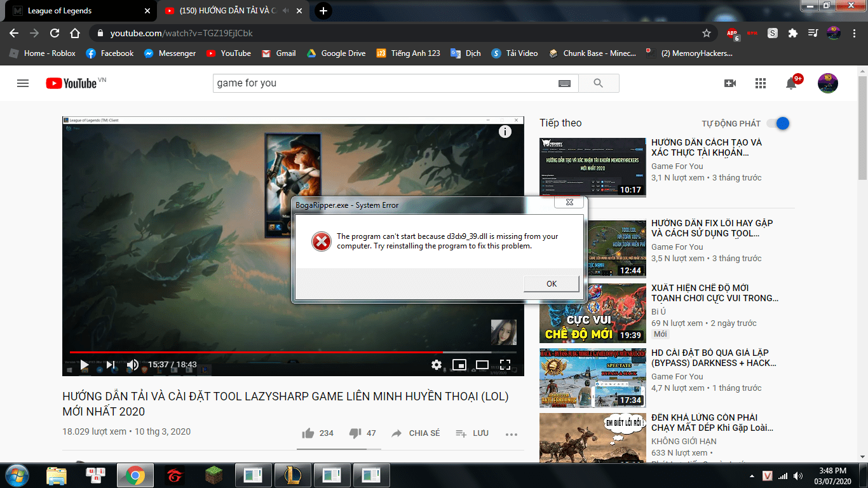Open the Garena icon in taskbar

click(174, 475)
